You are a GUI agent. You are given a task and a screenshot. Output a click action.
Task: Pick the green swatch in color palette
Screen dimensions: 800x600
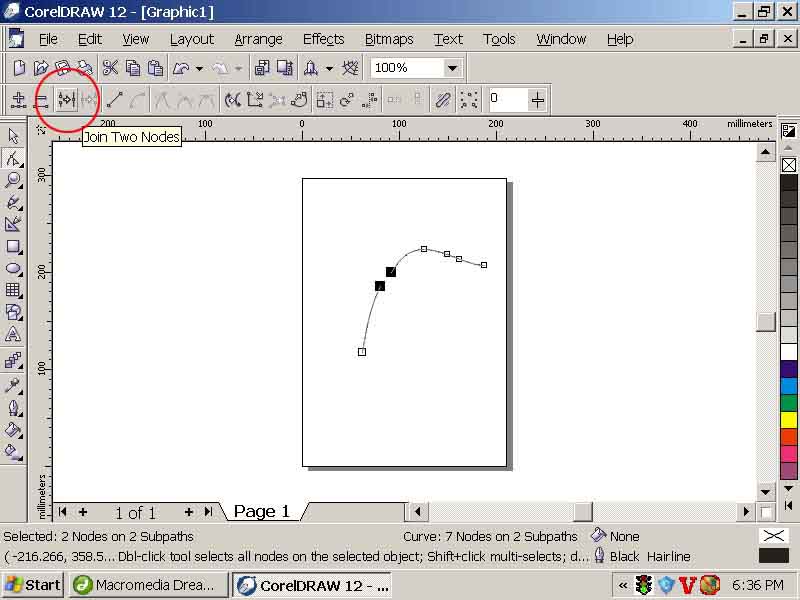click(x=789, y=403)
